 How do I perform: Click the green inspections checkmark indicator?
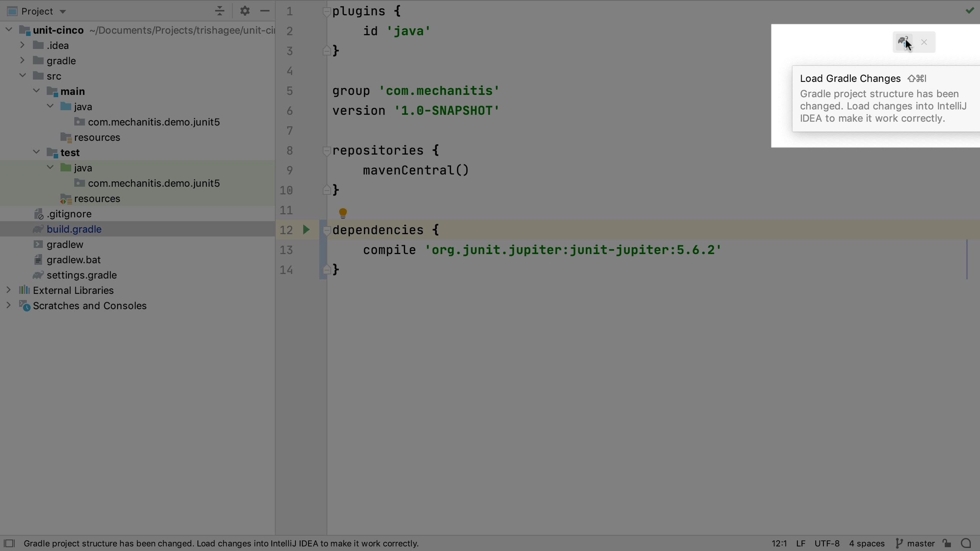click(x=969, y=10)
